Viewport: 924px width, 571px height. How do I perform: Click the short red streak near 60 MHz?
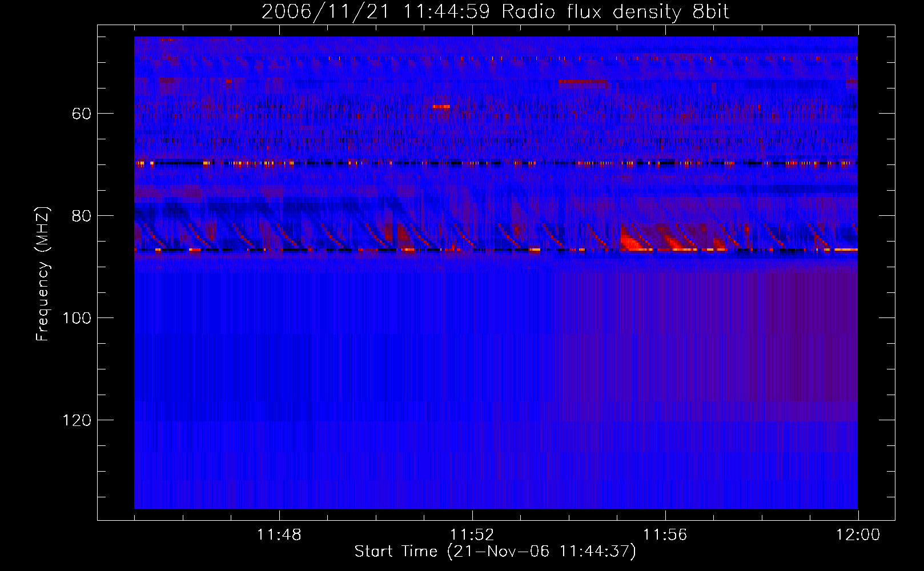(441, 106)
